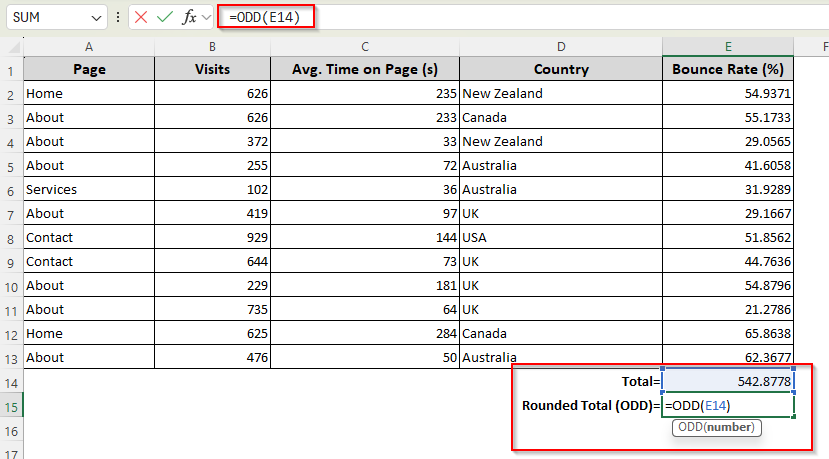Select the time value 144
829x459 pixels.
tap(365, 237)
